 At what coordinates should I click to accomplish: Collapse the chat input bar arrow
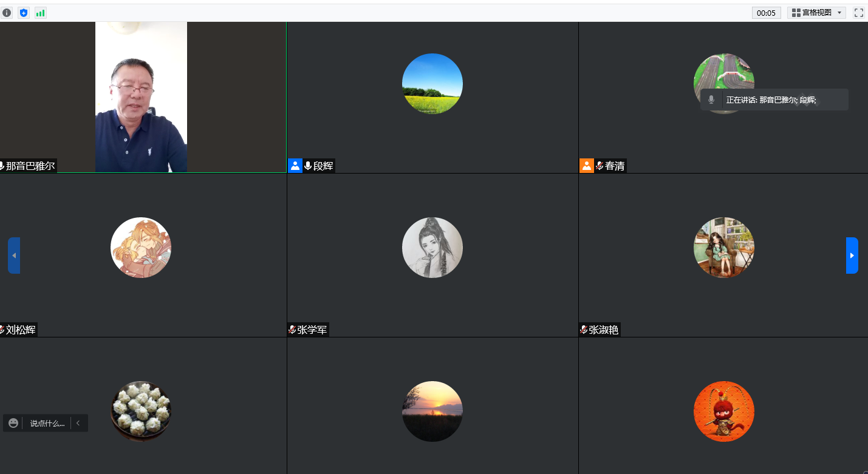pyautogui.click(x=78, y=423)
